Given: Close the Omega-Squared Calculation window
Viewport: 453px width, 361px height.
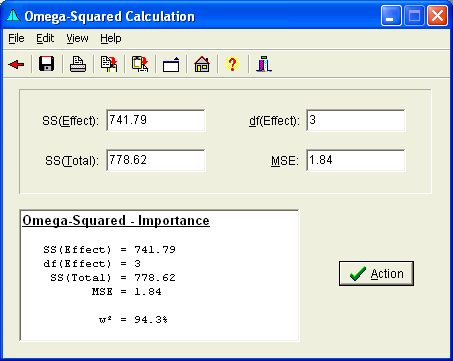Looking at the screenshot, I should point(437,16).
